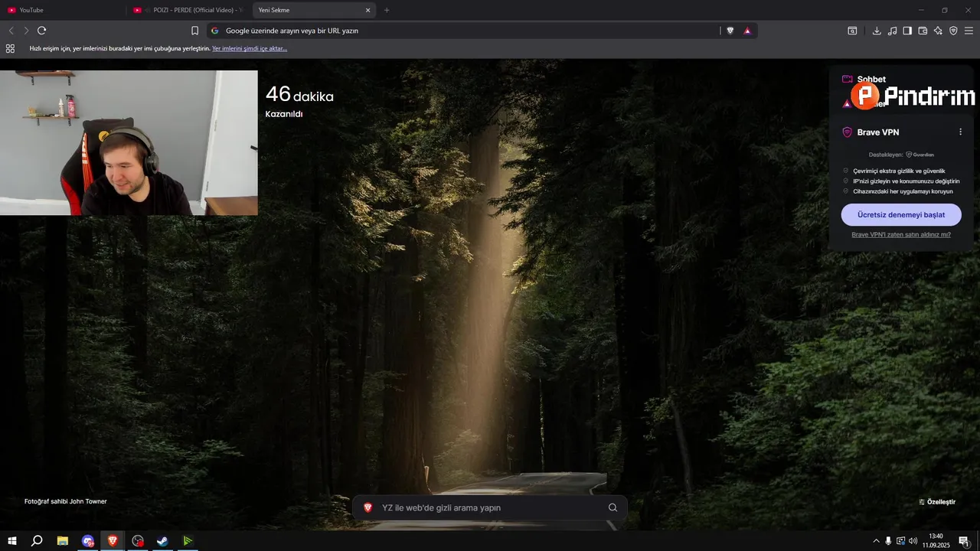Click 'Çevrimiçi ekstra gizlilik ve güvenlik' text
Image resolution: width=980 pixels, height=551 pixels.
[899, 171]
